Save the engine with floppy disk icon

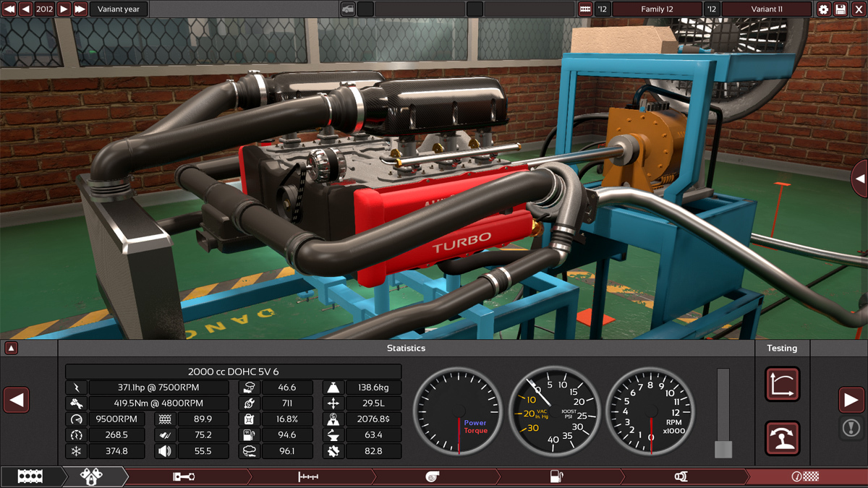click(x=841, y=9)
